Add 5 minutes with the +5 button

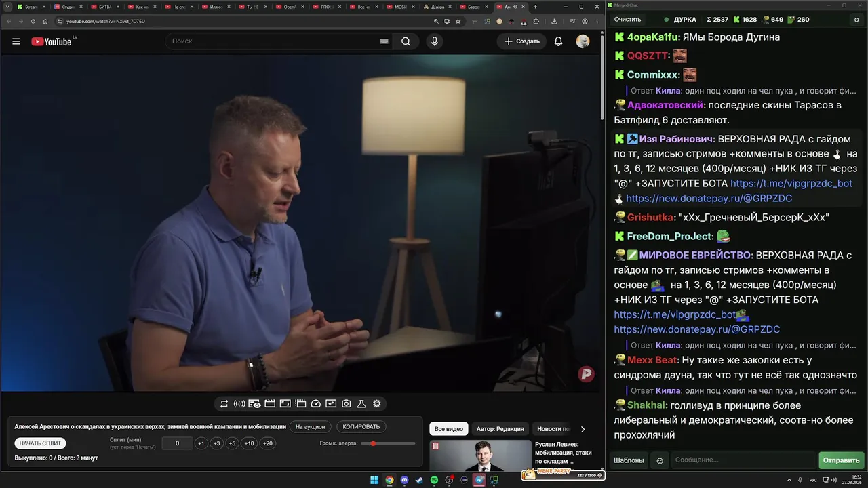tap(232, 443)
